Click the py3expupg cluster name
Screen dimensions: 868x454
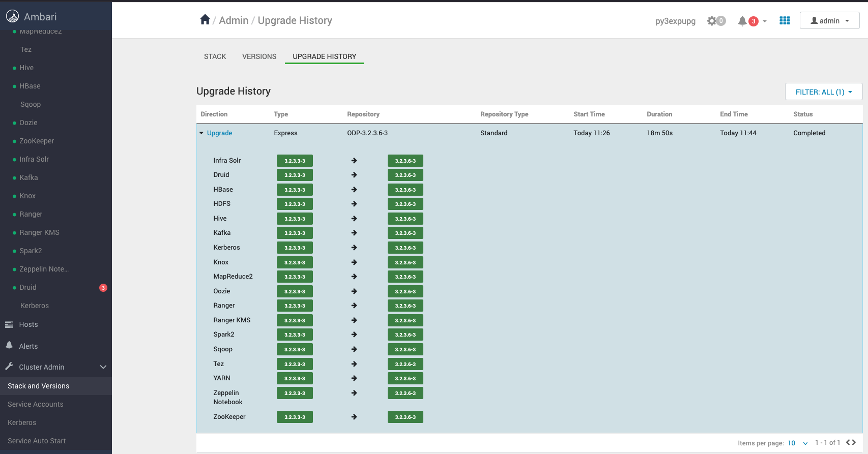675,21
